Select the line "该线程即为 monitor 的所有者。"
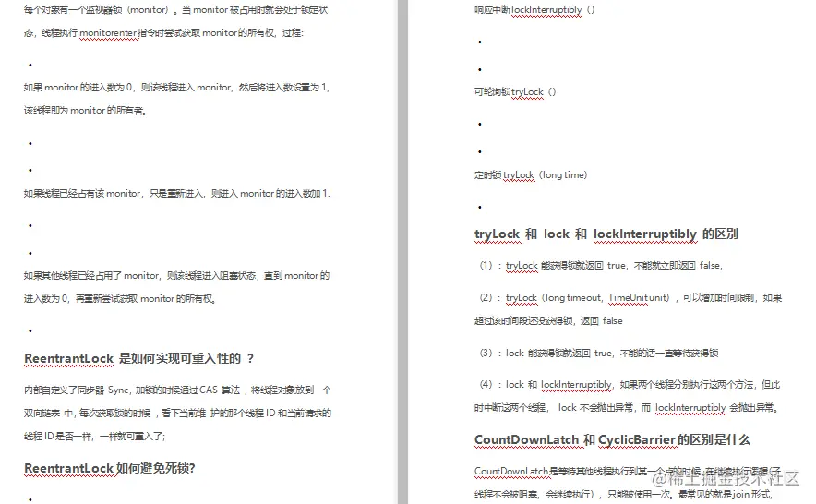 point(85,111)
